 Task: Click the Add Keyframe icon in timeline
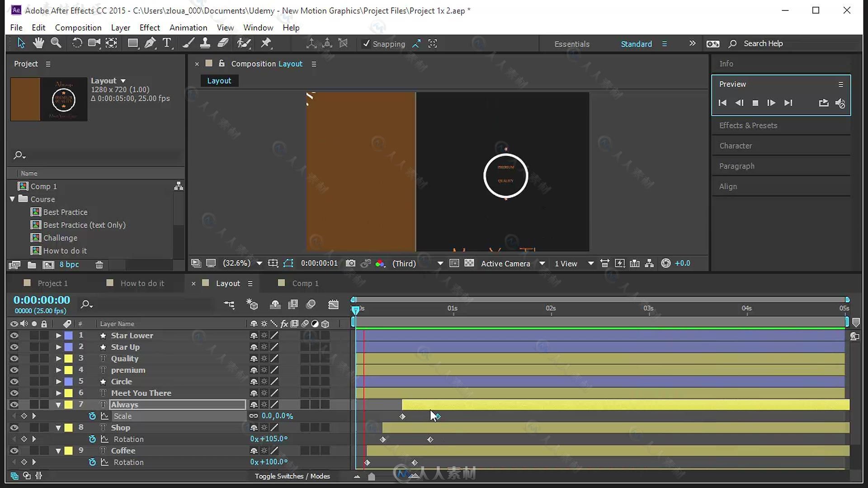(x=24, y=415)
